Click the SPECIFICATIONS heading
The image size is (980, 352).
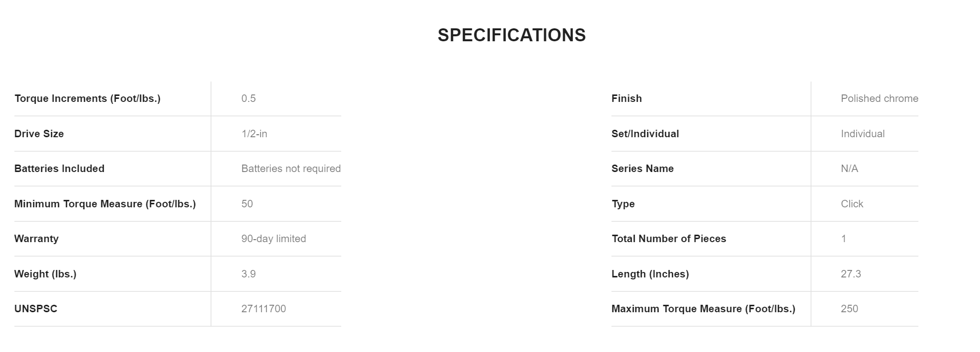pos(511,35)
